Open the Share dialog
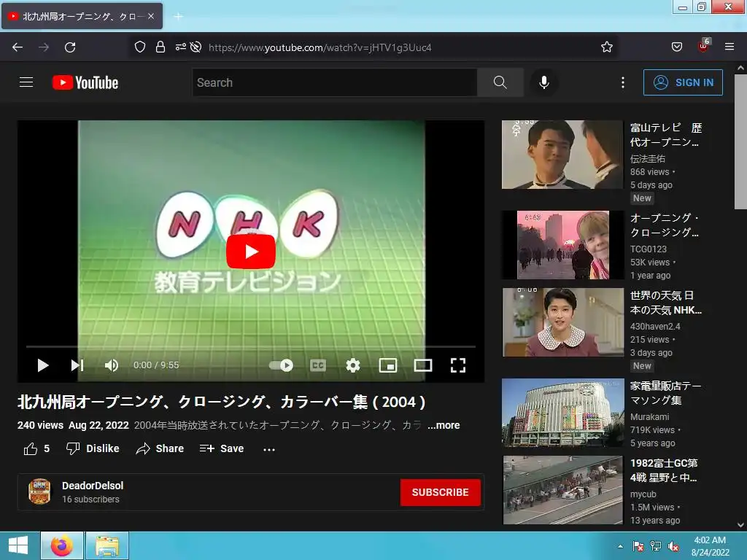Screen dimensions: 747x560 pos(160,448)
